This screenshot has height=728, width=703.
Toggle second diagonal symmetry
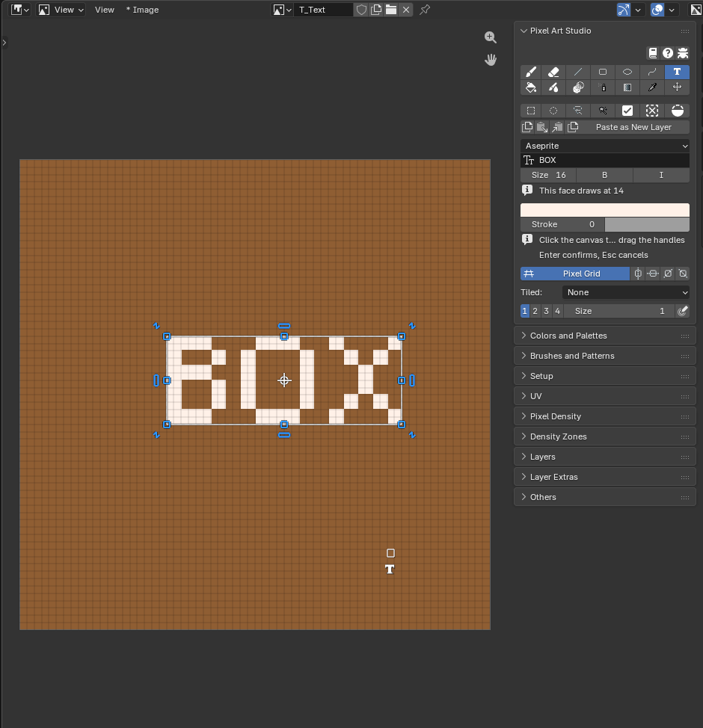[x=683, y=274]
